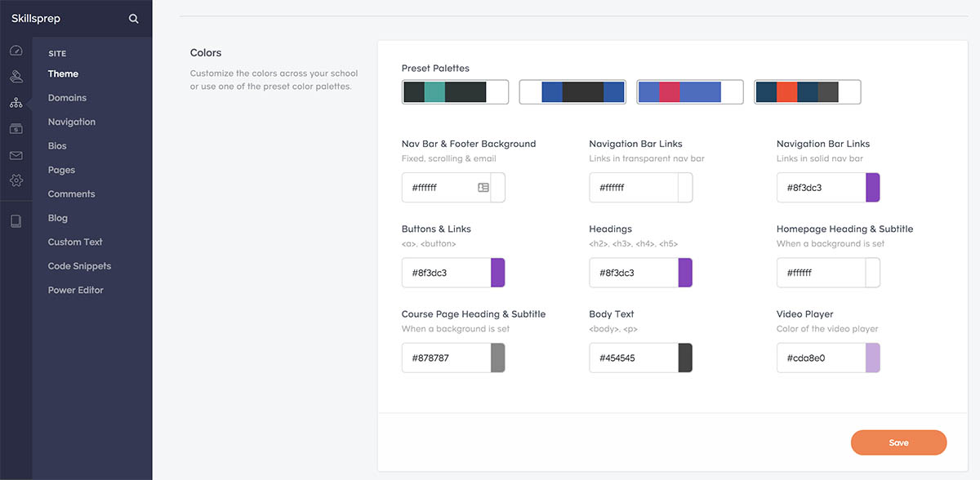Open the email envelope icon in sidebar
Image resolution: width=980 pixels, height=480 pixels.
tap(16, 153)
